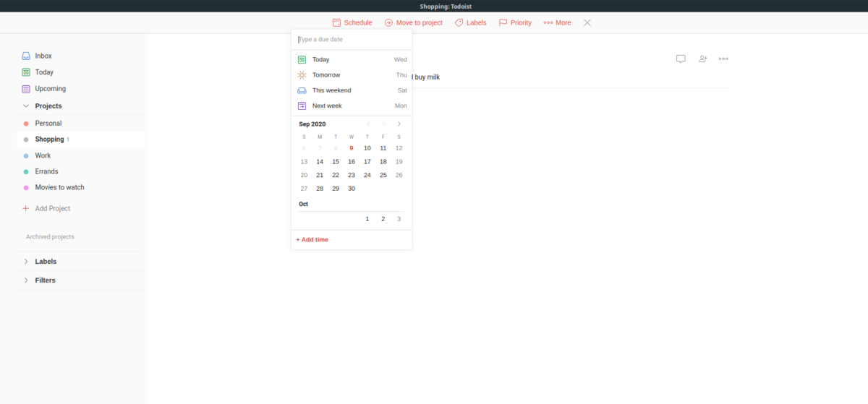Image resolution: width=868 pixels, height=404 pixels.
Task: Click the Labels tag icon
Action: pos(459,22)
